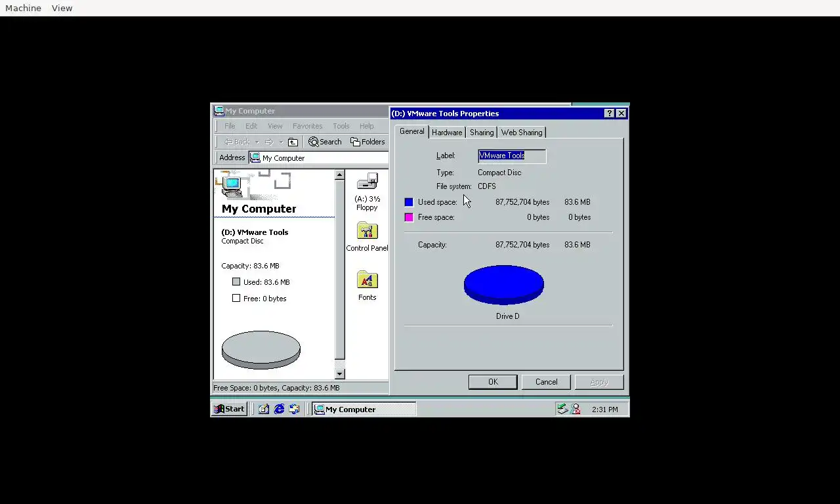
Task: Click the magenta Free space color swatch
Action: pos(409,217)
